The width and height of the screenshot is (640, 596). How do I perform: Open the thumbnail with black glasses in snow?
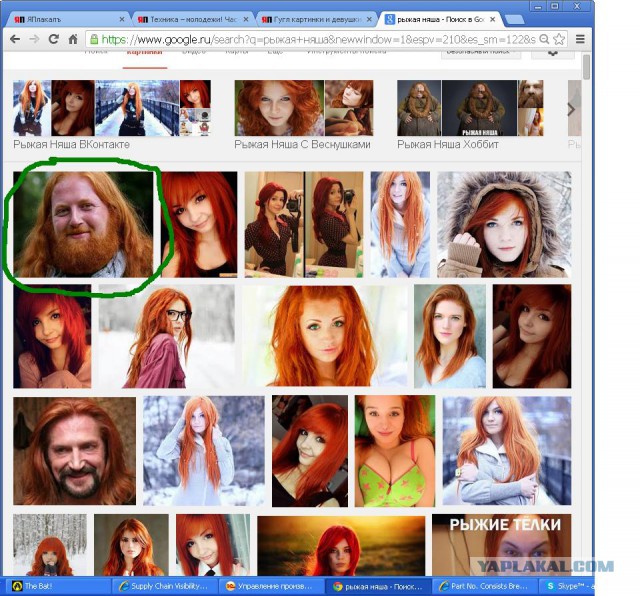coord(167,336)
